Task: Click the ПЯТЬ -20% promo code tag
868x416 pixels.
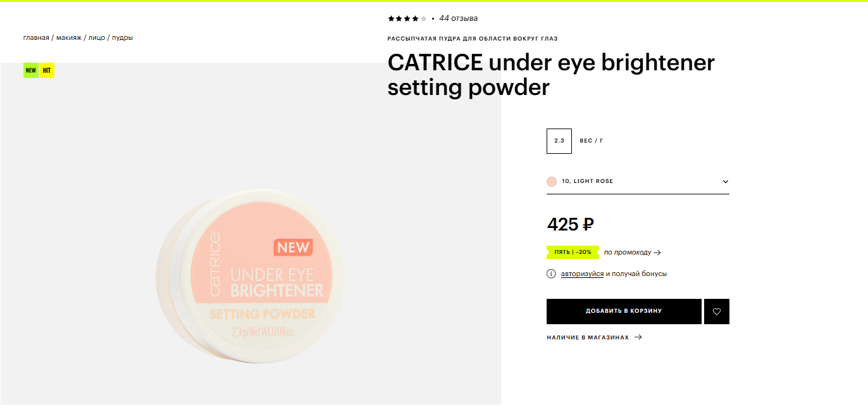Action: (x=573, y=252)
